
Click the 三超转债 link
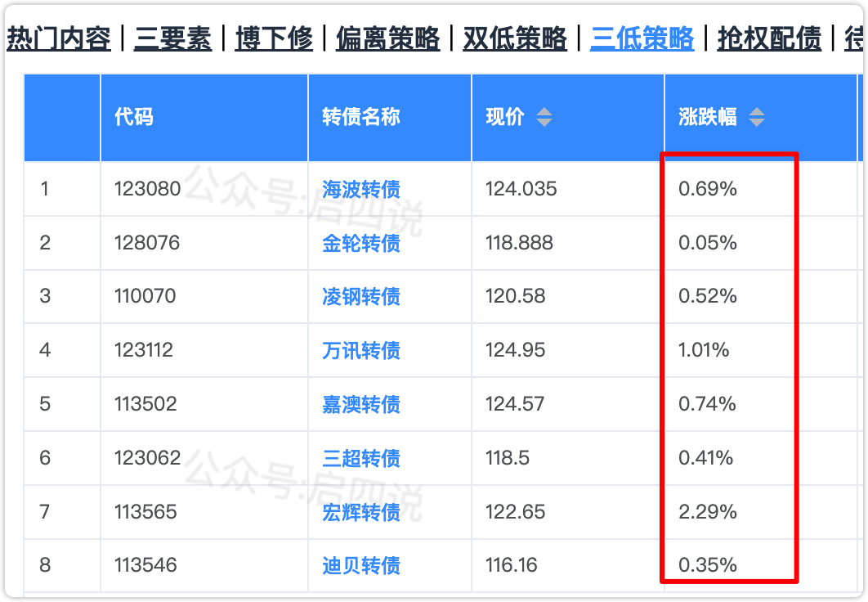point(361,458)
